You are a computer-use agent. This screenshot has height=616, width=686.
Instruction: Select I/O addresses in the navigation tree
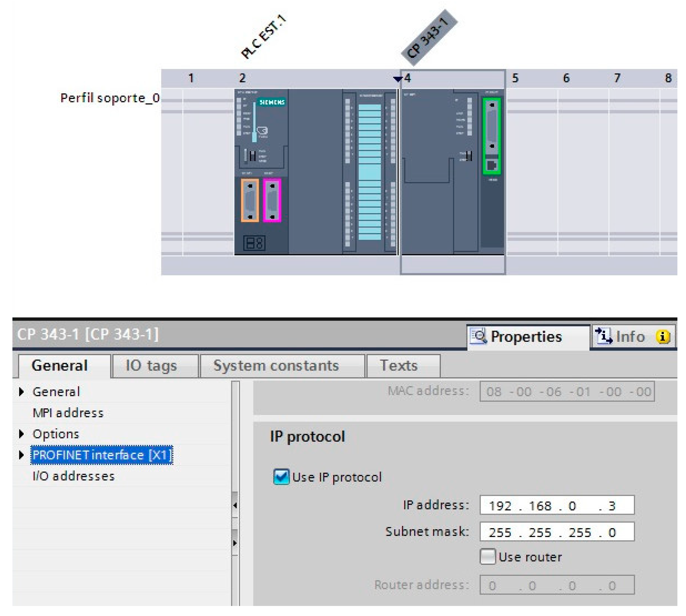(x=73, y=476)
